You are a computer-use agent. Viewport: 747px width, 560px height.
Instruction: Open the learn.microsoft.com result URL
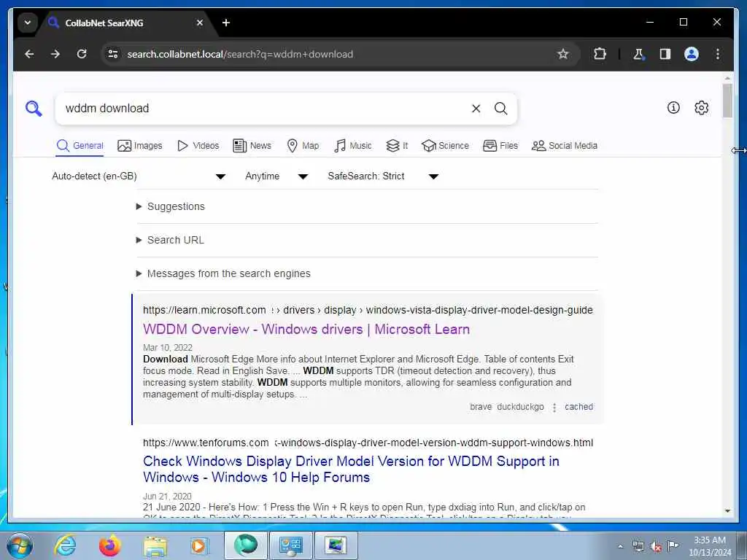368,310
